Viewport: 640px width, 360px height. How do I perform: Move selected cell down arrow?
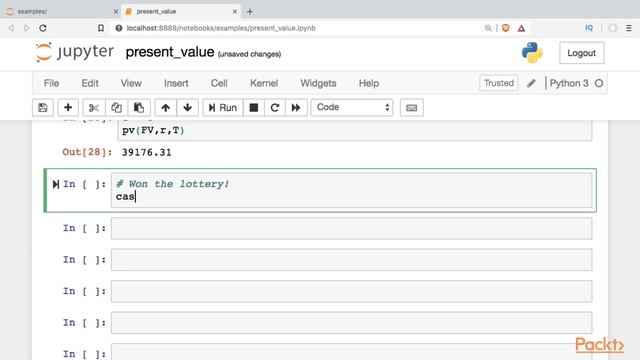[x=187, y=108]
